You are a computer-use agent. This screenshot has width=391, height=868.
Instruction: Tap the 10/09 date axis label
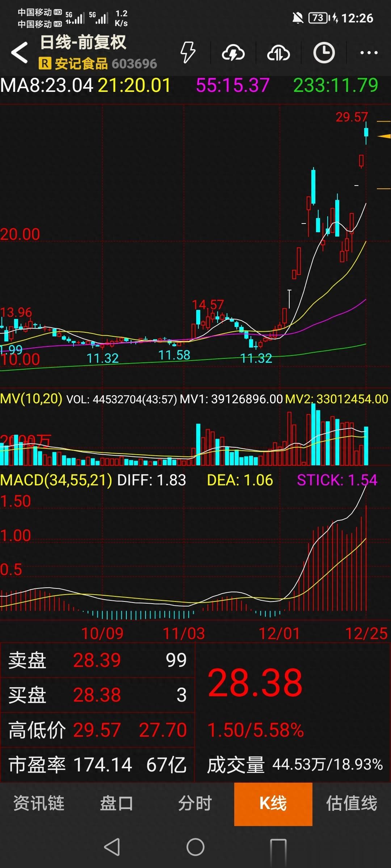coord(102,633)
